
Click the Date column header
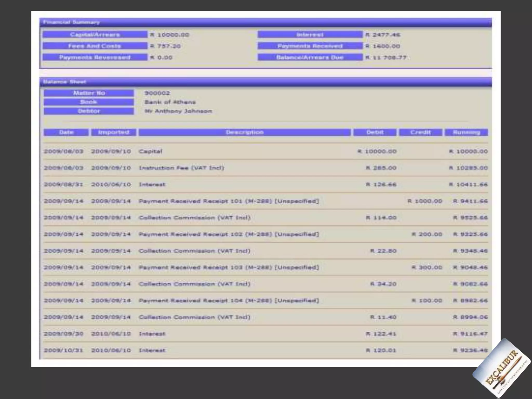point(66,132)
